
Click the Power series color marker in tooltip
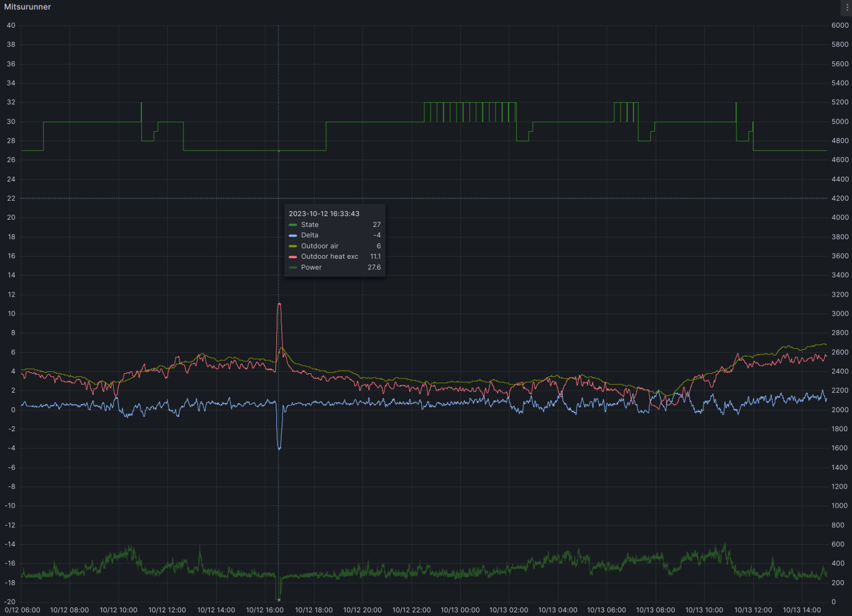point(293,267)
